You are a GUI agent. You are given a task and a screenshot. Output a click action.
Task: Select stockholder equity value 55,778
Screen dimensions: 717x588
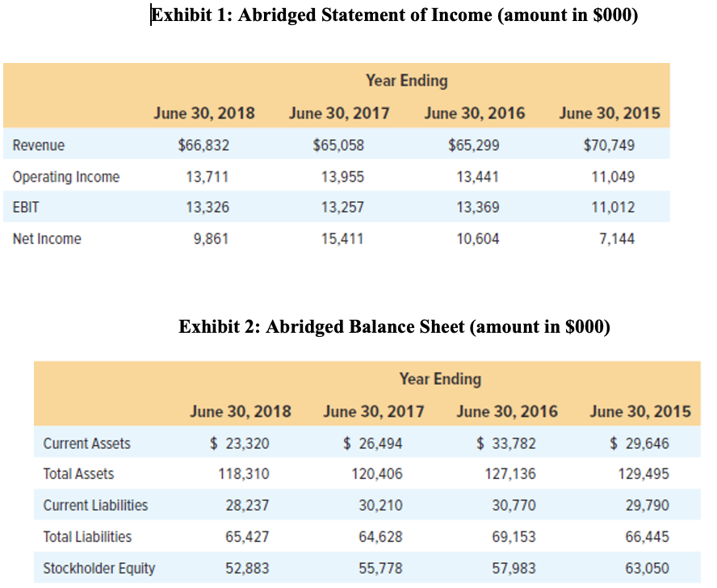(380, 569)
